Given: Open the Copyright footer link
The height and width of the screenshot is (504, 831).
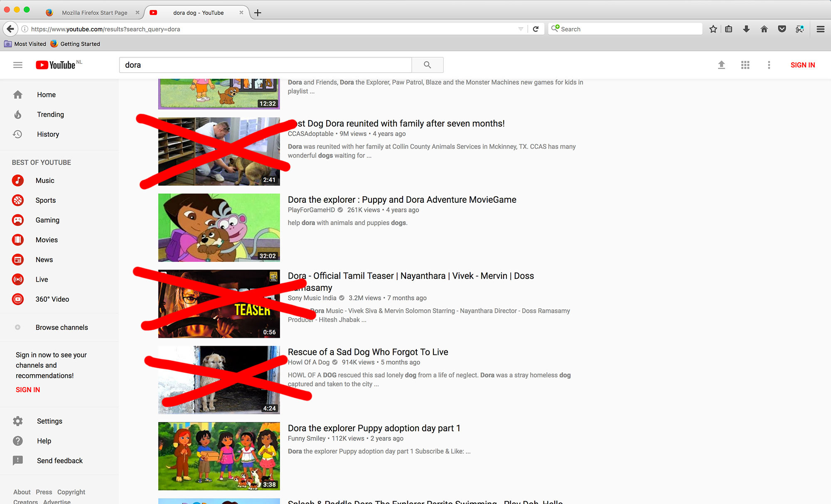Looking at the screenshot, I should pos(71,492).
